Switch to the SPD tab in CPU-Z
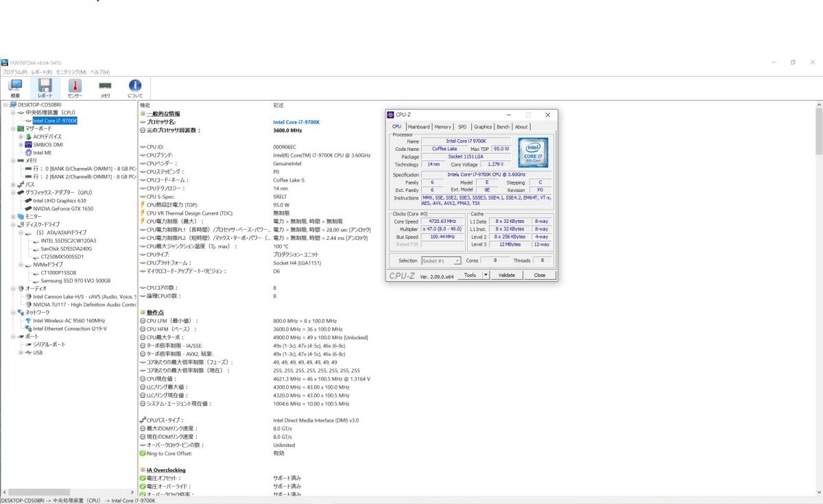Screen dimensions: 823x504 tap(462, 127)
